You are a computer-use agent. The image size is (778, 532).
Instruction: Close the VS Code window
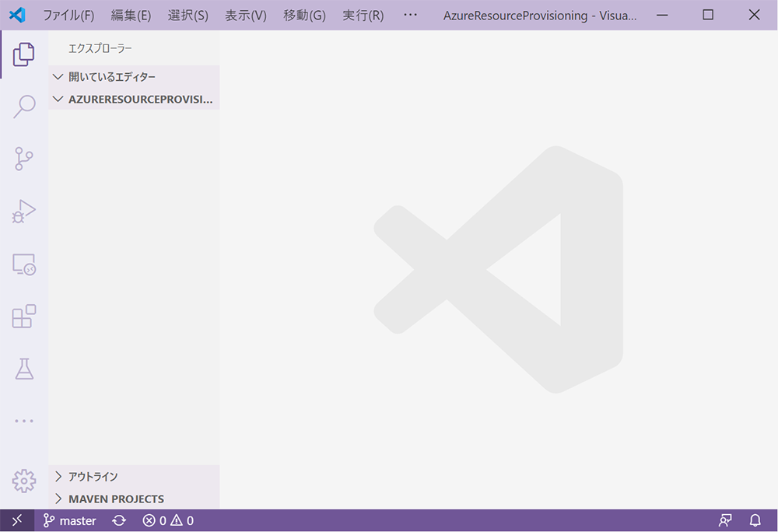coord(754,15)
